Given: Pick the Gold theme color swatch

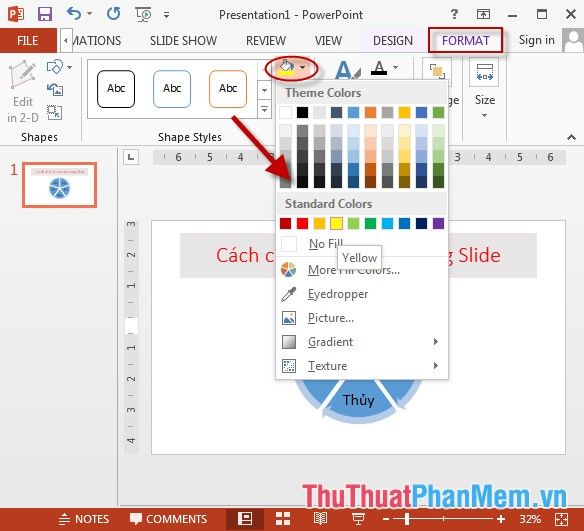Looking at the screenshot, I should point(404,112).
